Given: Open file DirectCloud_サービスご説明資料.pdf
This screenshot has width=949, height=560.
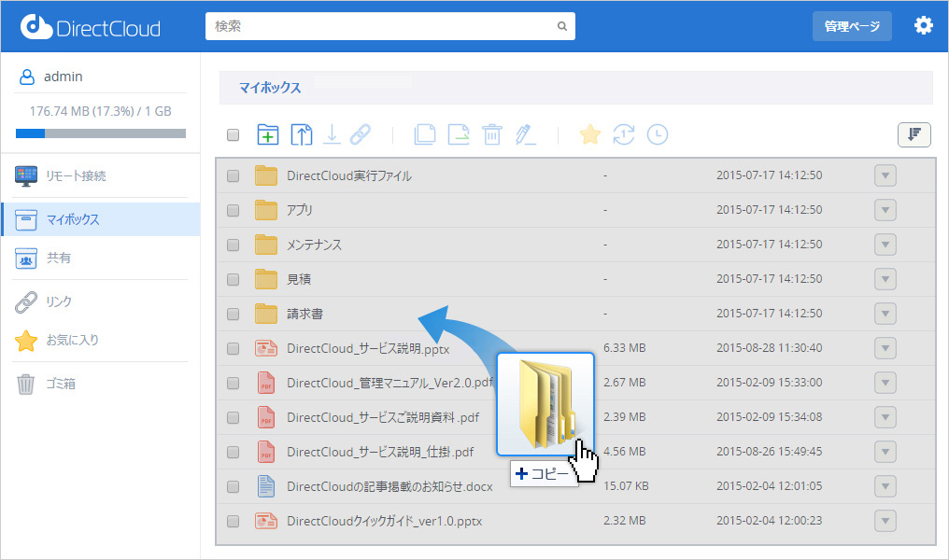Looking at the screenshot, I should click(383, 417).
